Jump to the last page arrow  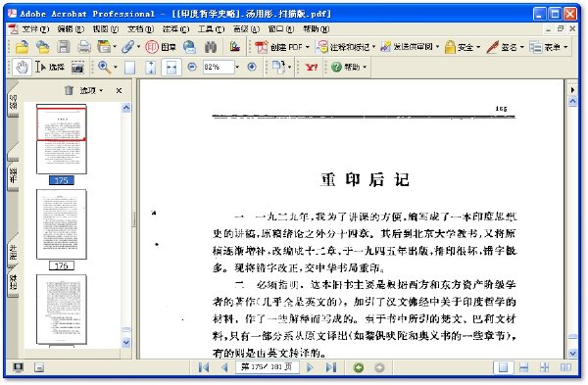pos(331,367)
